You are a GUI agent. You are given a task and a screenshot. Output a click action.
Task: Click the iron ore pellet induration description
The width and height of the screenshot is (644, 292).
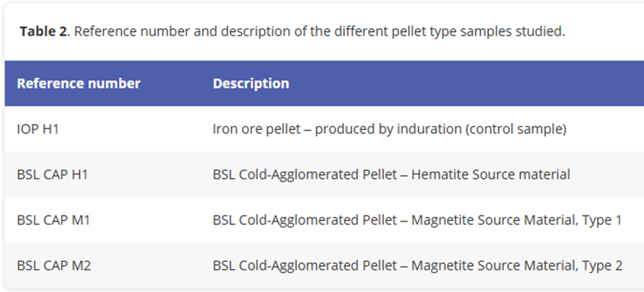pyautogui.click(x=389, y=129)
